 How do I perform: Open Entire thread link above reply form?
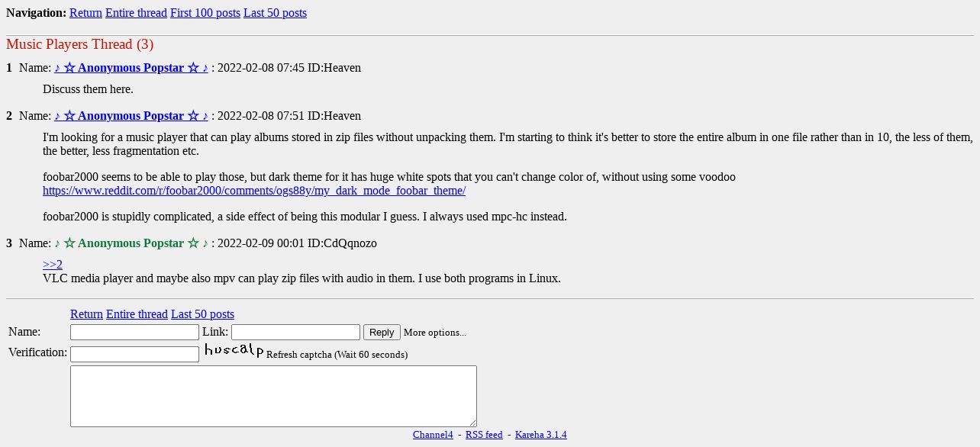(x=137, y=314)
